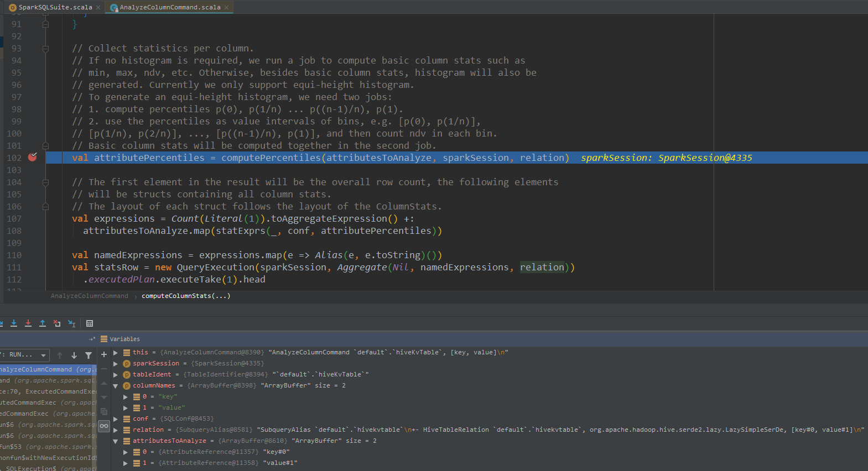
Task: Select the AnalyzeColumnCommand stack frame
Action: point(48,369)
